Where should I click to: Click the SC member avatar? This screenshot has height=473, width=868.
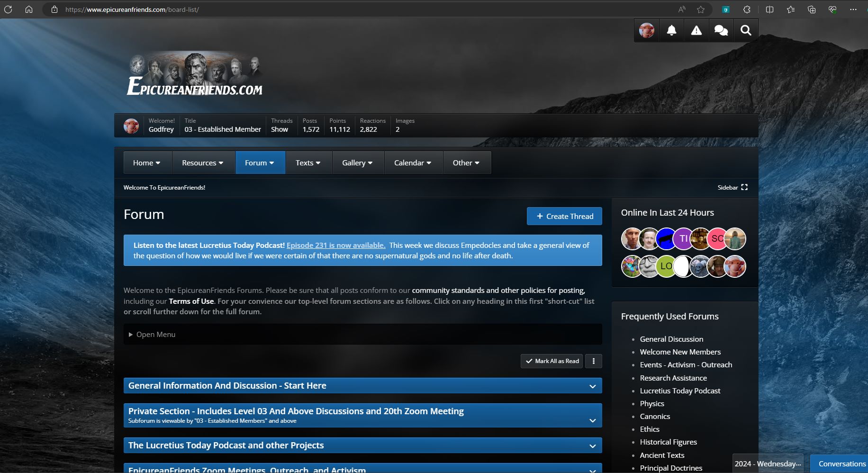717,239
